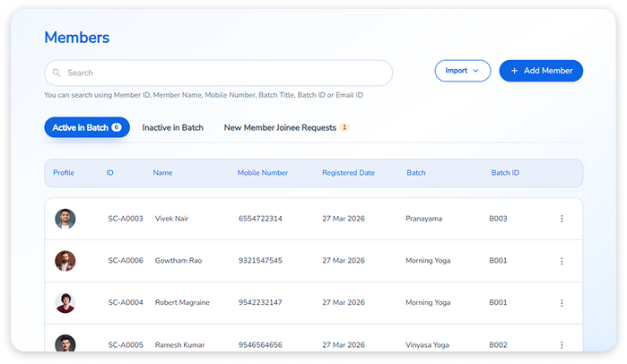
Task: Open options menu for Vivek Nair
Action: [562, 219]
